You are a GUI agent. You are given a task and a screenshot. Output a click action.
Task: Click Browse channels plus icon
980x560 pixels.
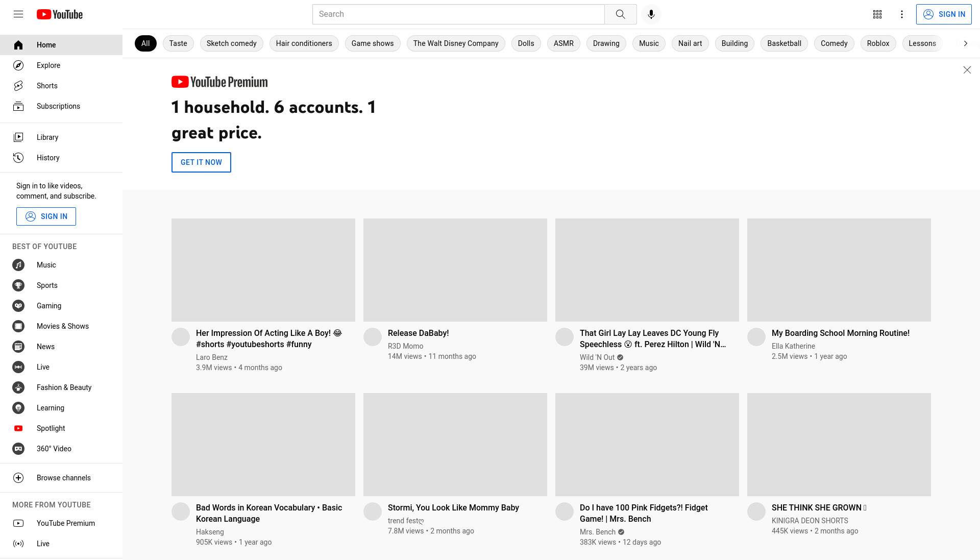click(x=18, y=478)
